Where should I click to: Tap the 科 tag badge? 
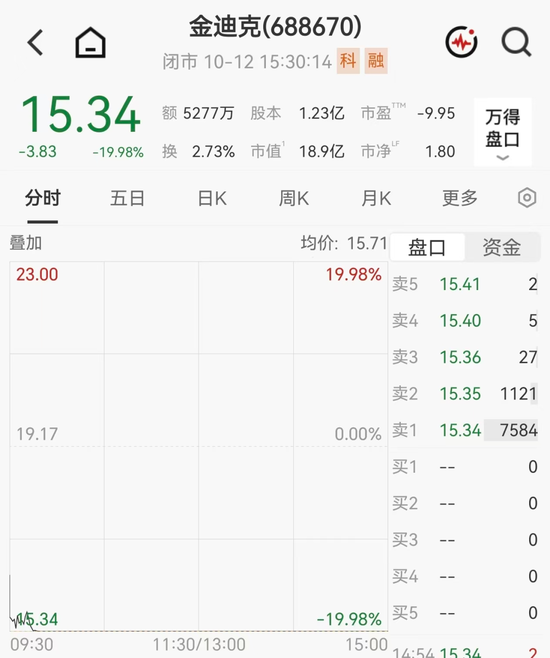pyautogui.click(x=348, y=61)
